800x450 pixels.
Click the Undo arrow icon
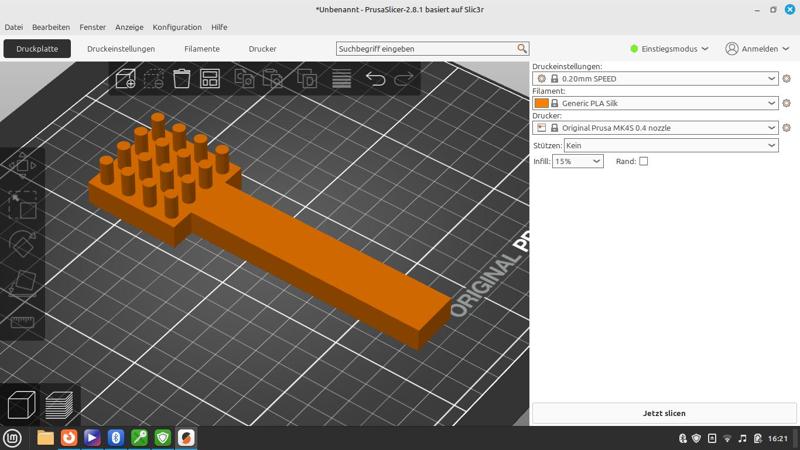(x=375, y=79)
